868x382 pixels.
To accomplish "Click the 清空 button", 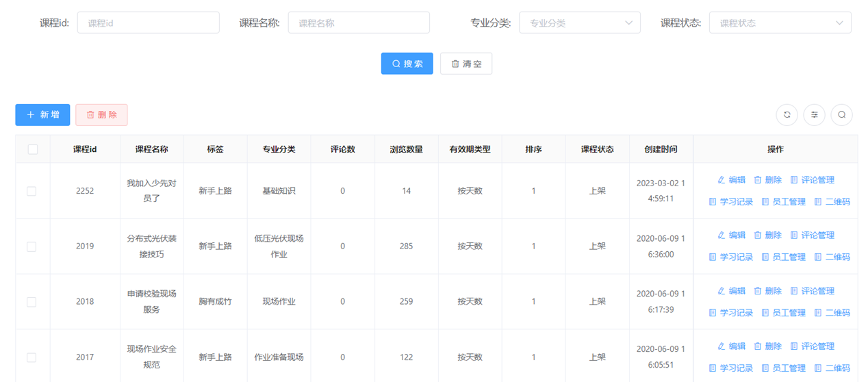I will click(x=466, y=64).
